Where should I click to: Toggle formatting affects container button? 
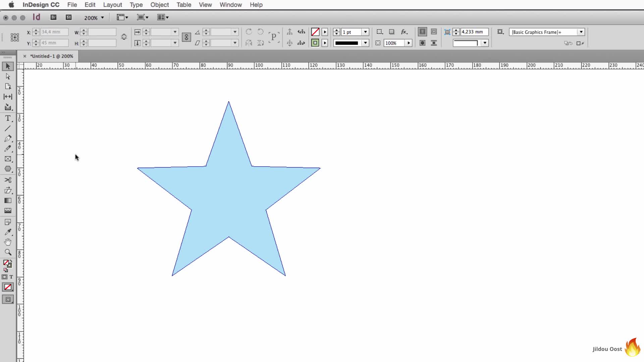coord(4,277)
